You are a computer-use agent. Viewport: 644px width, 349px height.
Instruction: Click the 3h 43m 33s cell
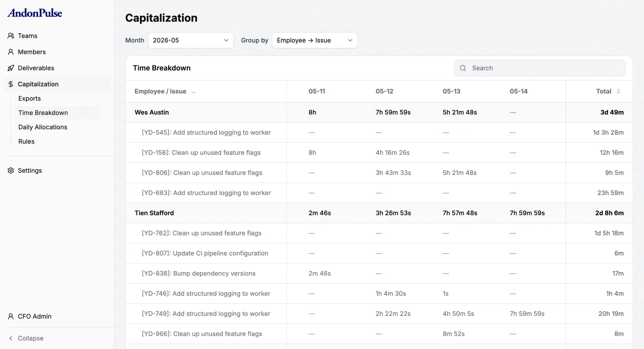point(394,173)
